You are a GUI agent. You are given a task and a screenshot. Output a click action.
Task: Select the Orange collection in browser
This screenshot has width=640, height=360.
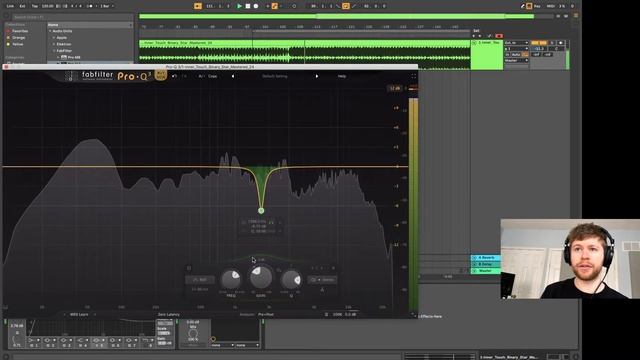[x=18, y=38]
